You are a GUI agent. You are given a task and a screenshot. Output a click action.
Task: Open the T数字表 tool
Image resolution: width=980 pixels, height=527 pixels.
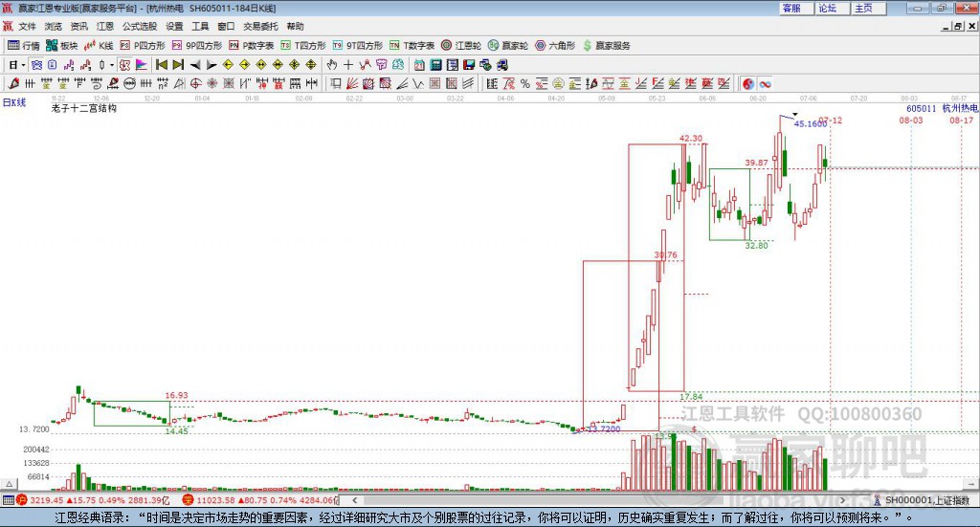[x=412, y=46]
